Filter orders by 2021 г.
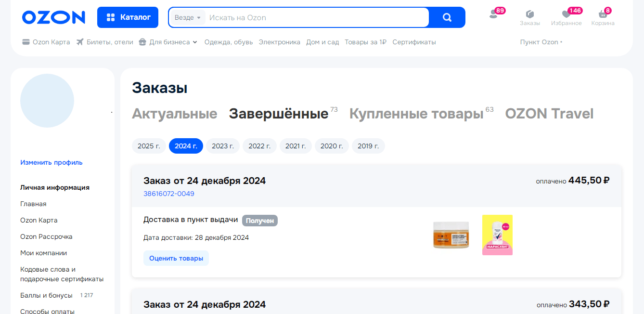Viewport: 644px width, 314px height. tap(296, 146)
